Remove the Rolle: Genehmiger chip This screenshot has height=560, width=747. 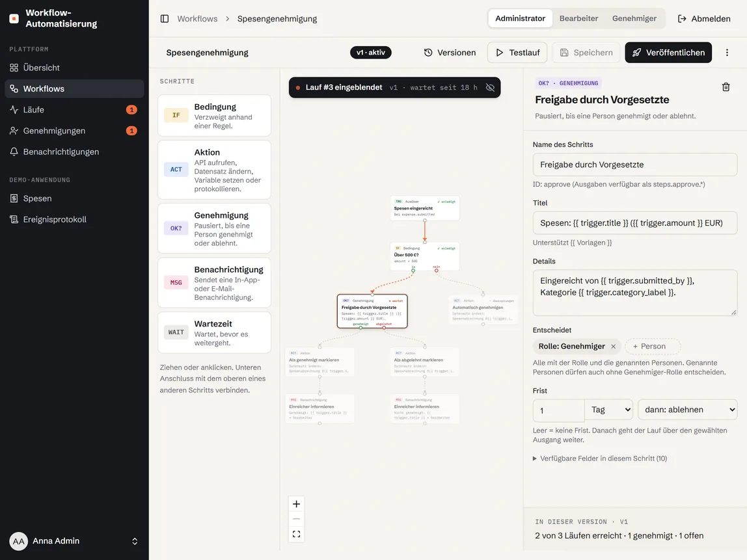[613, 347]
